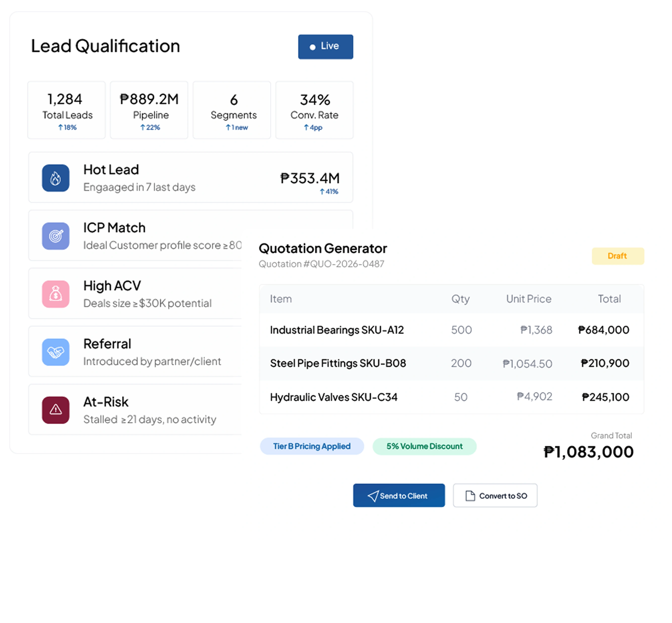Select the Referral title
The image size is (672, 623).
pyautogui.click(x=107, y=344)
